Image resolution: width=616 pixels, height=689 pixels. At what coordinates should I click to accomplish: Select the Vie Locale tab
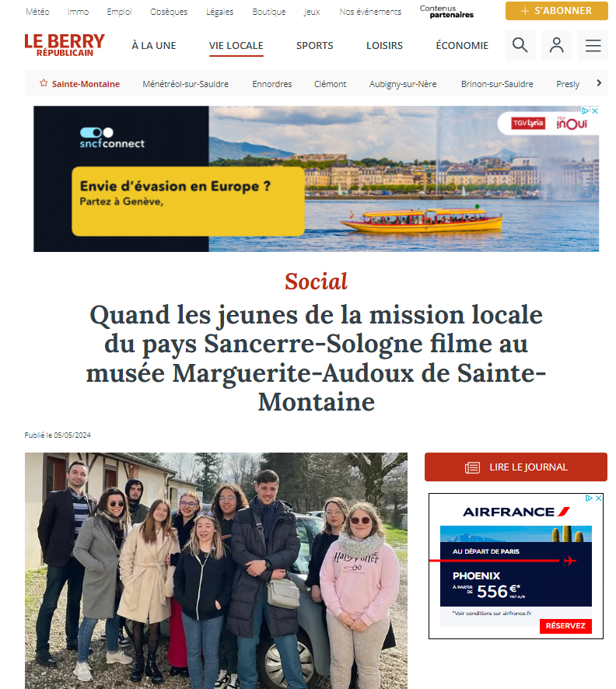click(236, 46)
